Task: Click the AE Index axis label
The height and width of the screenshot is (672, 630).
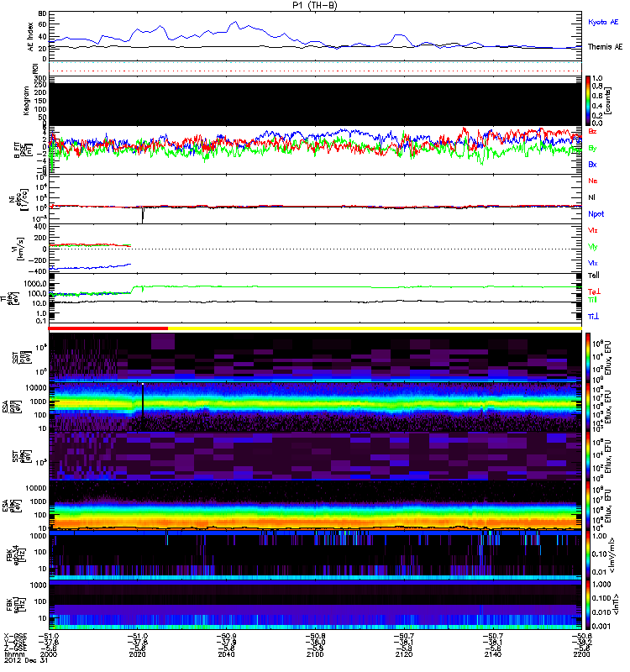Action: (30, 37)
